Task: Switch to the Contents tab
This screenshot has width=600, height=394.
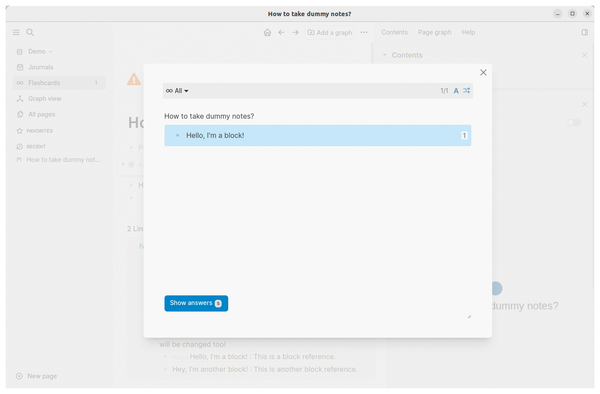Action: coord(395,32)
